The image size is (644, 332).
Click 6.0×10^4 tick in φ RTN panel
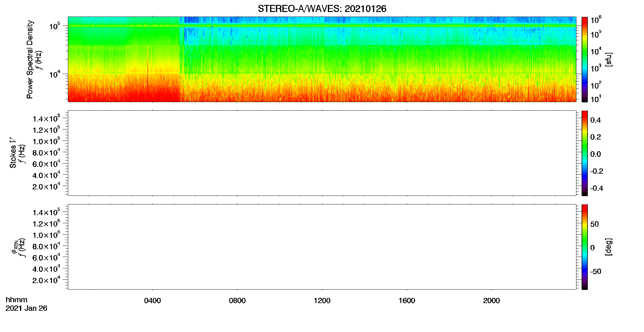pos(46,258)
